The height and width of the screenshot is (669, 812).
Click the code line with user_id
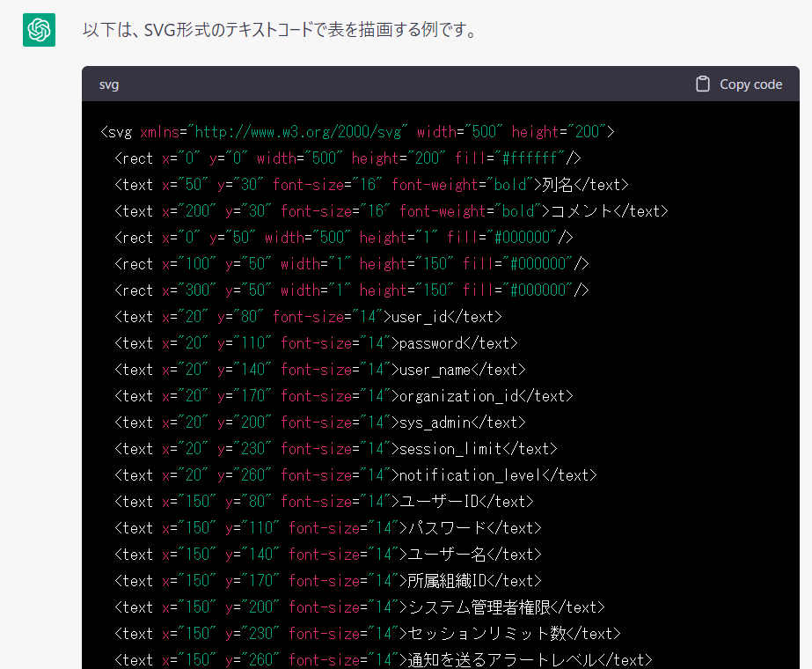(x=308, y=317)
